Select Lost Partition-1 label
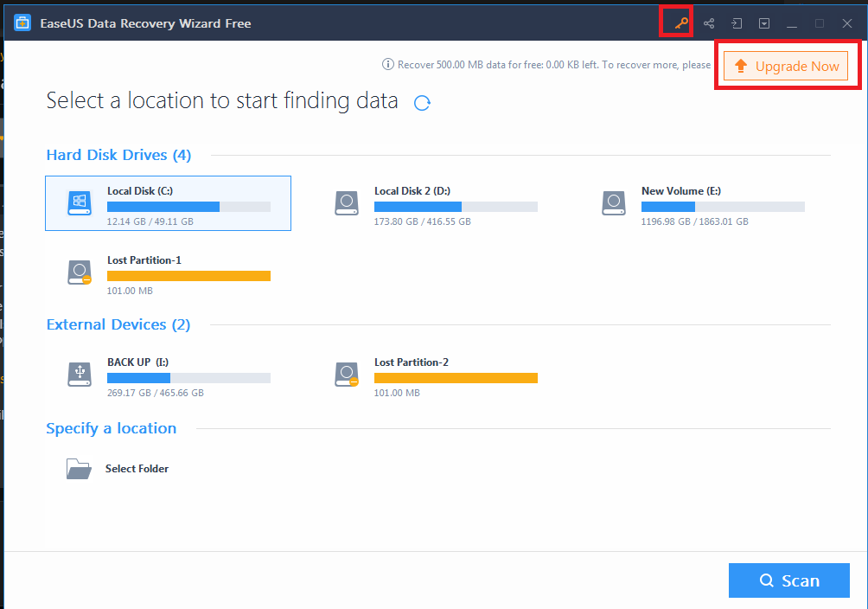This screenshot has width=868, height=609. [144, 260]
